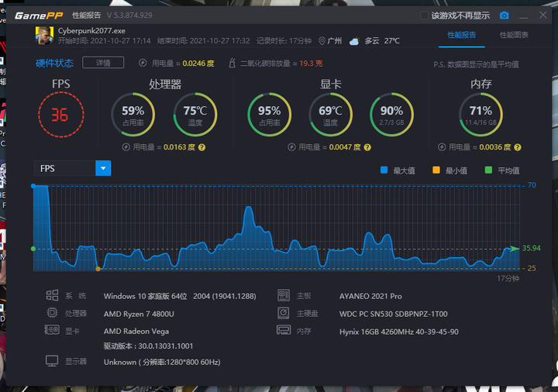
Task: Select the 性能报告 tab
Action: 462,35
